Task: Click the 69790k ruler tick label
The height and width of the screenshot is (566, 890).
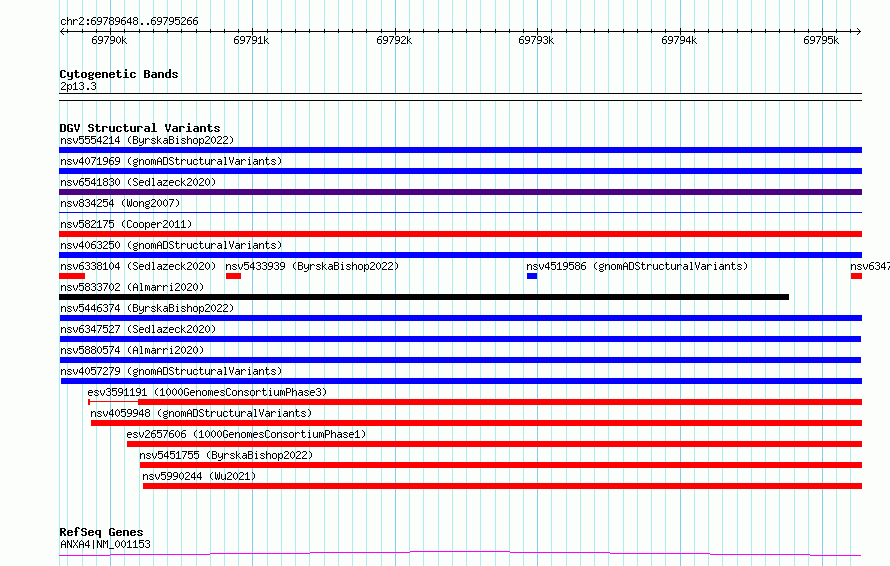Action: pyautogui.click(x=109, y=40)
